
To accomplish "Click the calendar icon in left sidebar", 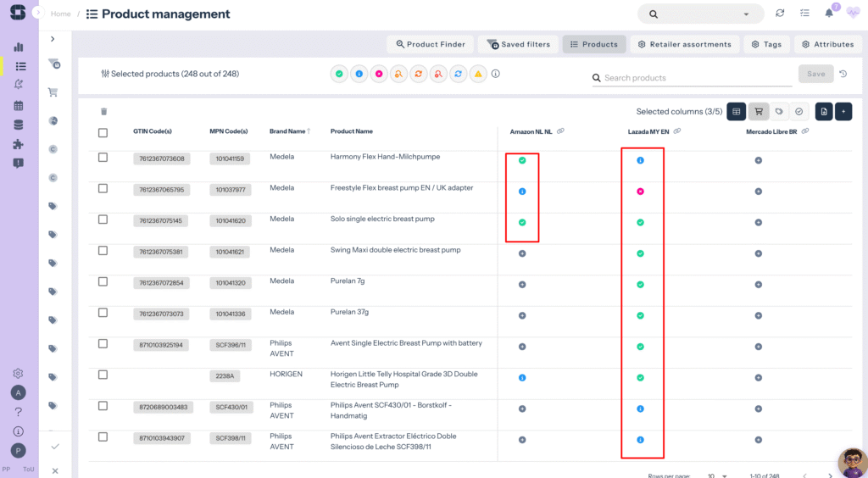I will point(19,106).
